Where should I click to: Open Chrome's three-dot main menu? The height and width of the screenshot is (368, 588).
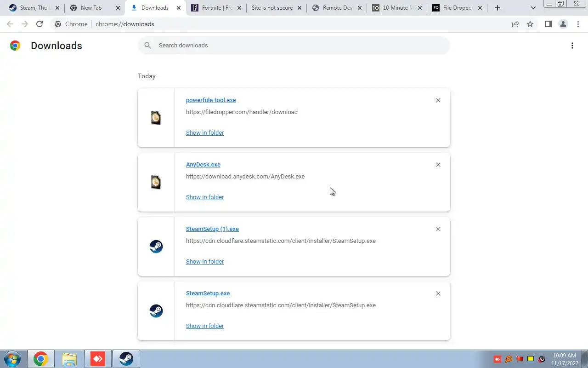pos(578,24)
